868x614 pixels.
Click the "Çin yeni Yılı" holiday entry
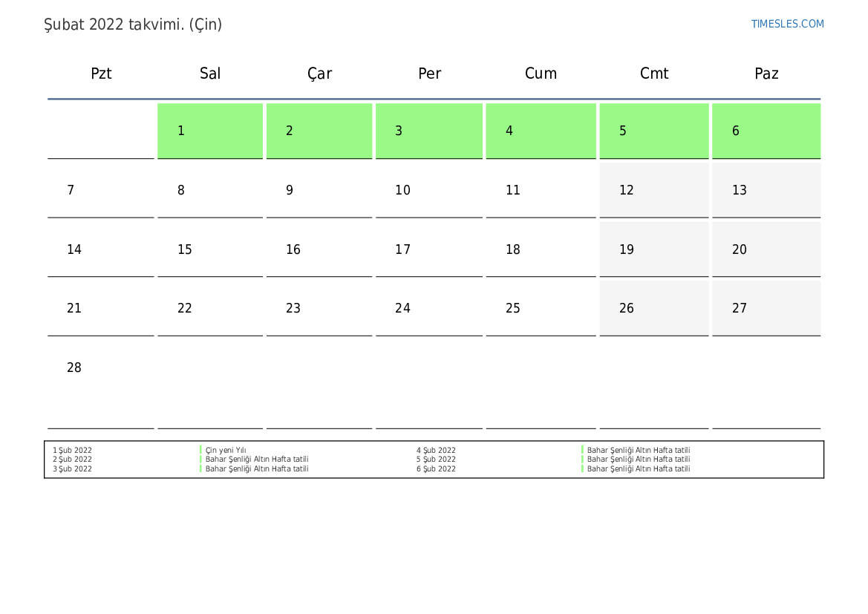[226, 450]
